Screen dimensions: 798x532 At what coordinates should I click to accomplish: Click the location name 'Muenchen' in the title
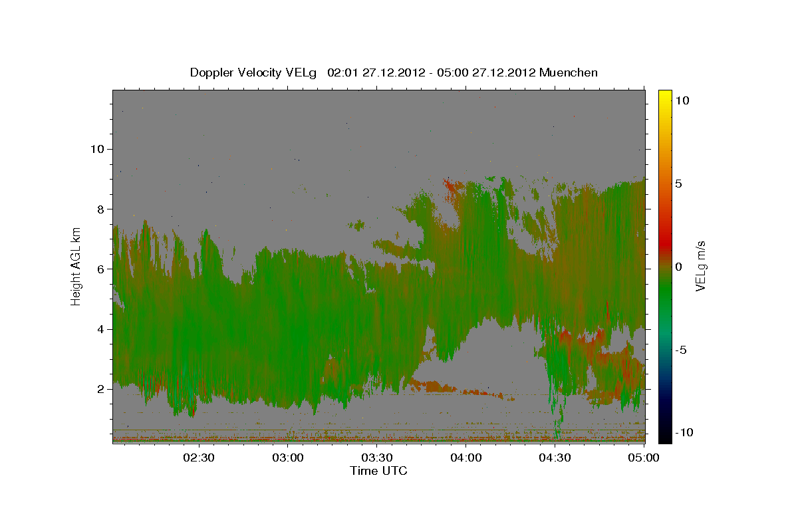[569, 72]
